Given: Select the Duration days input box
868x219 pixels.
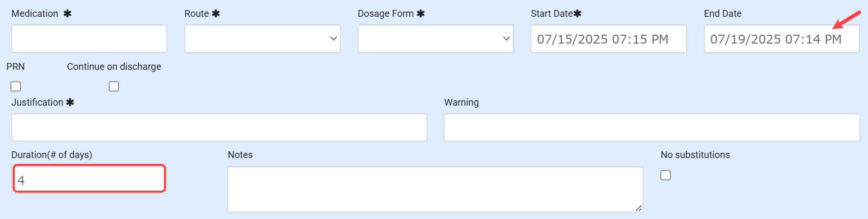Looking at the screenshot, I should coord(89,180).
